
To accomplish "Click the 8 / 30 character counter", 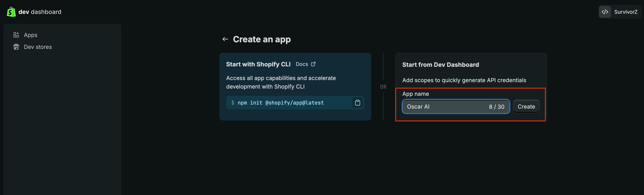I will (496, 107).
